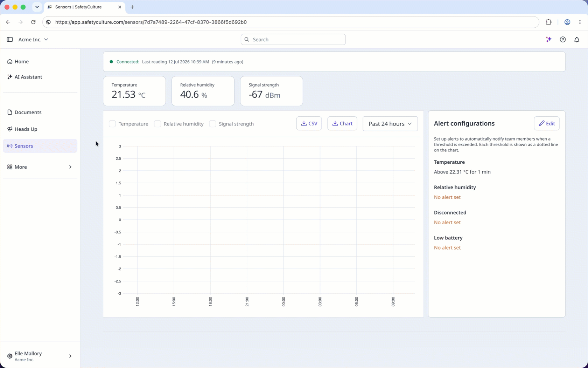Click the Relative humidity 40.6 % card
The width and height of the screenshot is (588, 368).
click(203, 91)
